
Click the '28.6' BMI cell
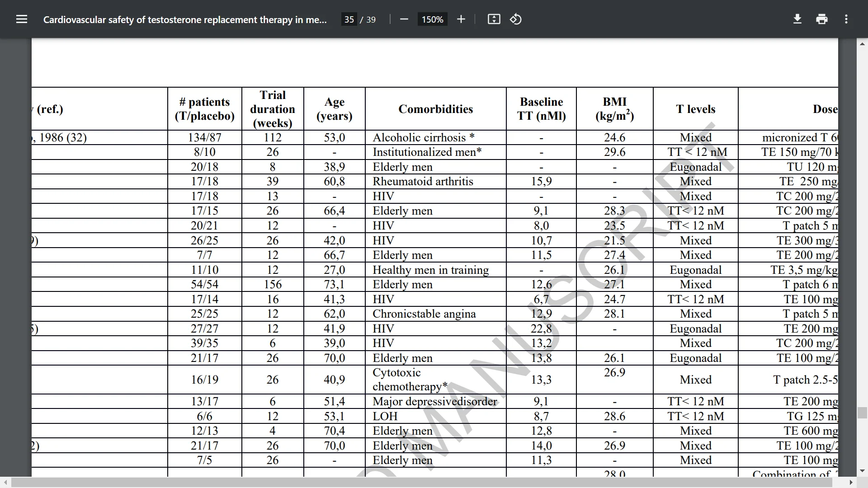[x=615, y=416]
